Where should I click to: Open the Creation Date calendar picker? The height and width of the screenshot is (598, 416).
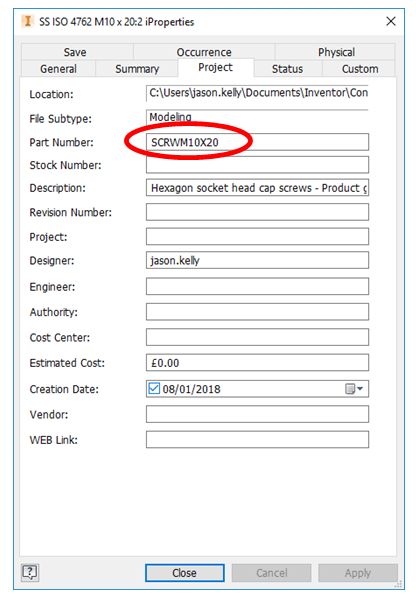pos(354,389)
